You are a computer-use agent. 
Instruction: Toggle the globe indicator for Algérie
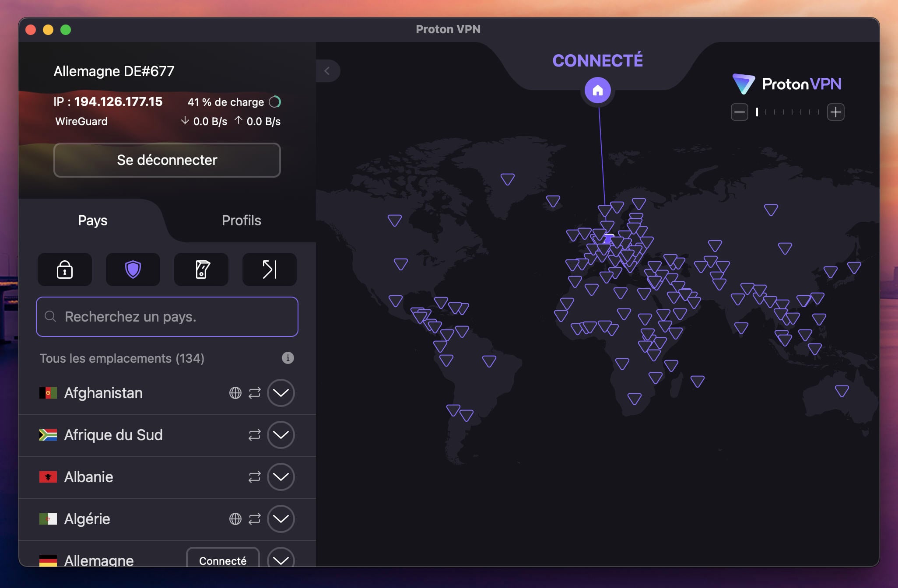(235, 519)
